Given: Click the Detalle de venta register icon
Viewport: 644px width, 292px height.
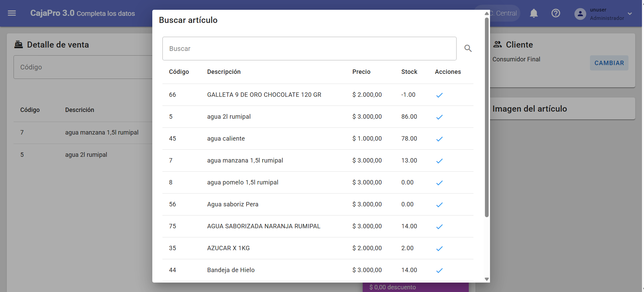Looking at the screenshot, I should (x=19, y=44).
